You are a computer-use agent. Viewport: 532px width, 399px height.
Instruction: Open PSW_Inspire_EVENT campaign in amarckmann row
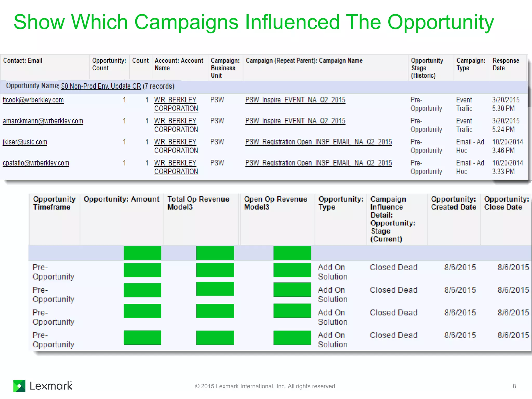(x=295, y=121)
